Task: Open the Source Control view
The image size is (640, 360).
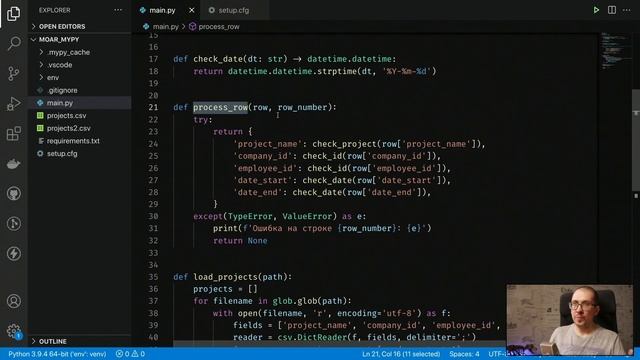Action: (13, 73)
